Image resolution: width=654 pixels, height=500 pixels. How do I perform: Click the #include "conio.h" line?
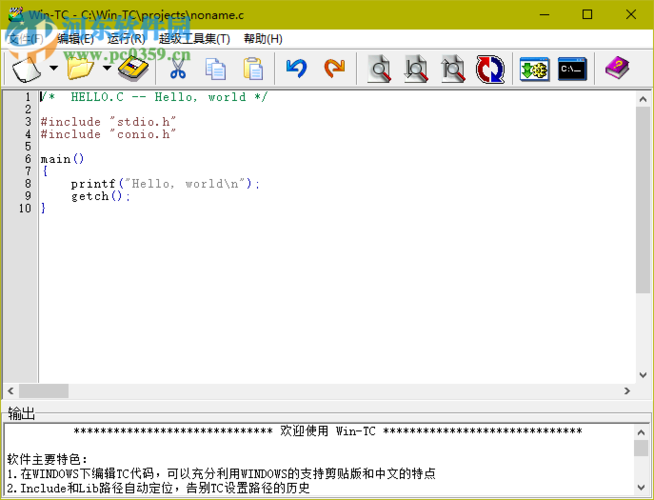108,134
